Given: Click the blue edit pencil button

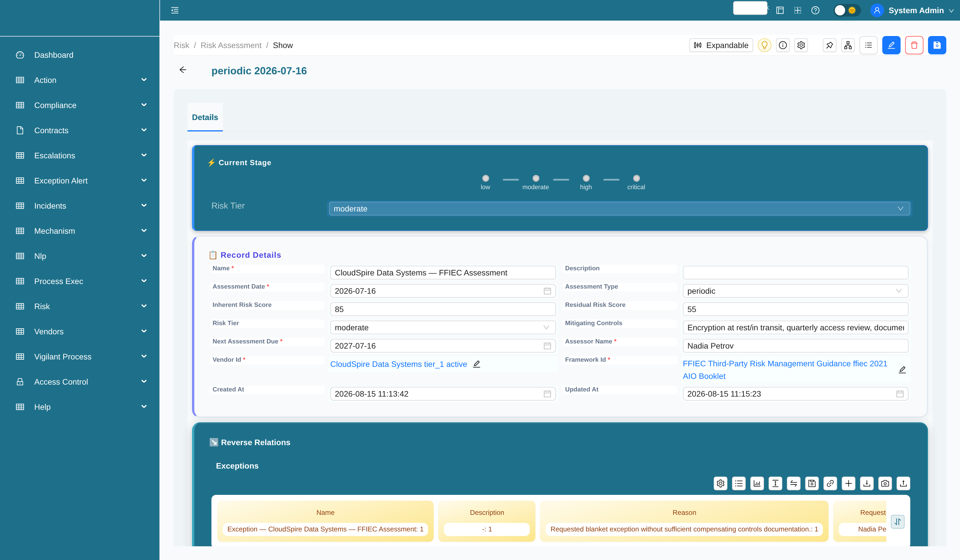Looking at the screenshot, I should pyautogui.click(x=891, y=45).
